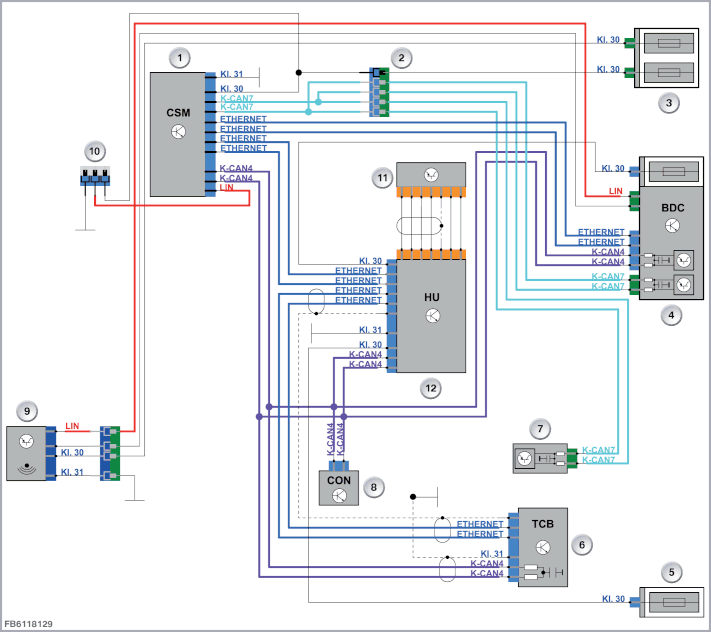Click the figure ID FB6118129
This screenshot has width=711, height=632.
coord(28,624)
